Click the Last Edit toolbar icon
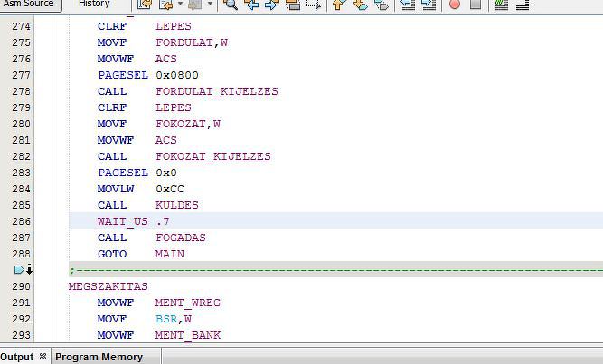Viewport: 603px width, 364px height. pos(145,5)
